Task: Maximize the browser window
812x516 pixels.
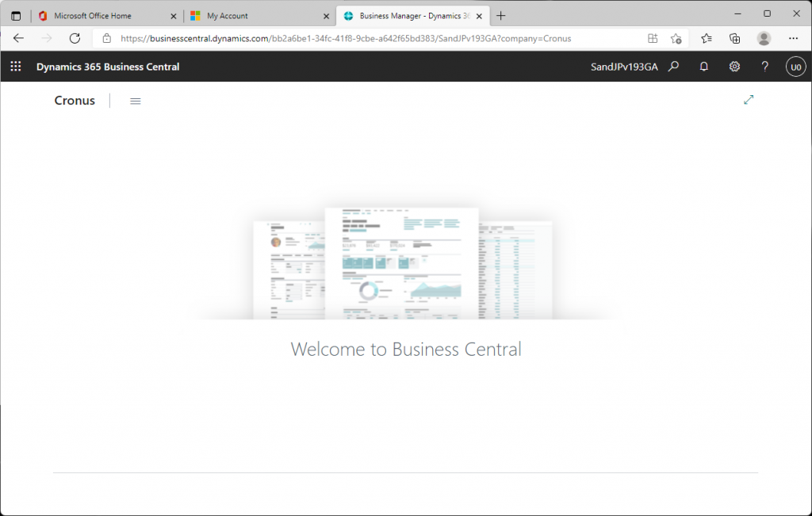Action: 767,14
